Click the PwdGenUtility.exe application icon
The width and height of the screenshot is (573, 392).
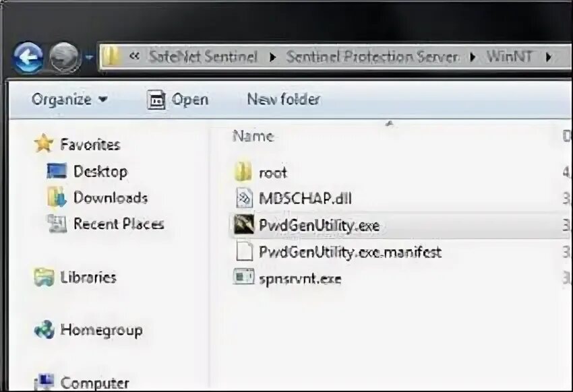click(244, 224)
